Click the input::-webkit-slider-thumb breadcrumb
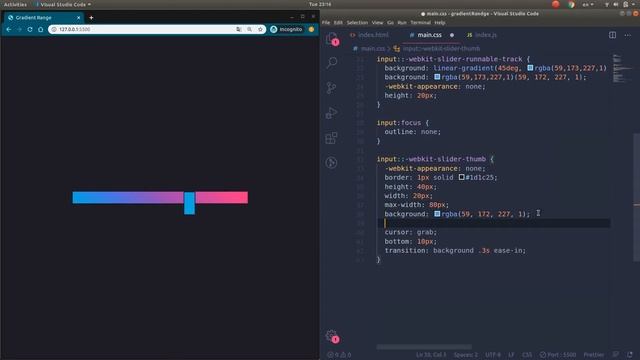 441,49
